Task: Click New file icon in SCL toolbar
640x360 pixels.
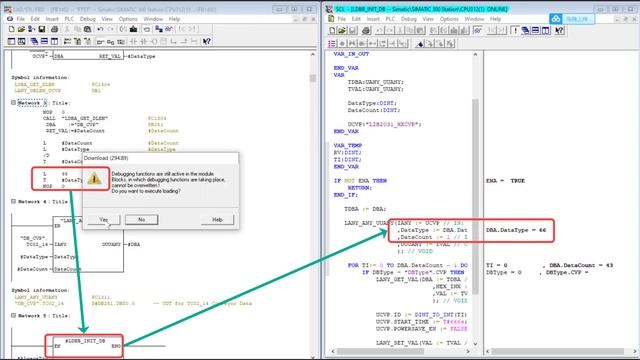Action: coord(332,30)
